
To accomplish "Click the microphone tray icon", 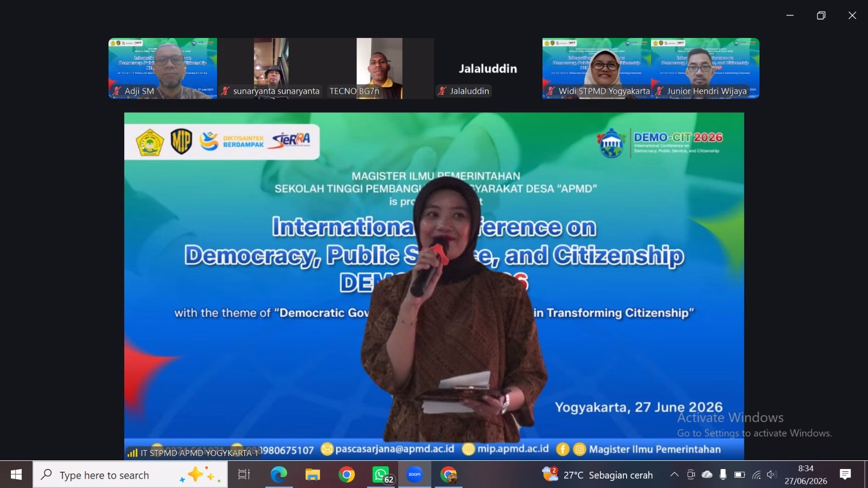I will coord(723,475).
